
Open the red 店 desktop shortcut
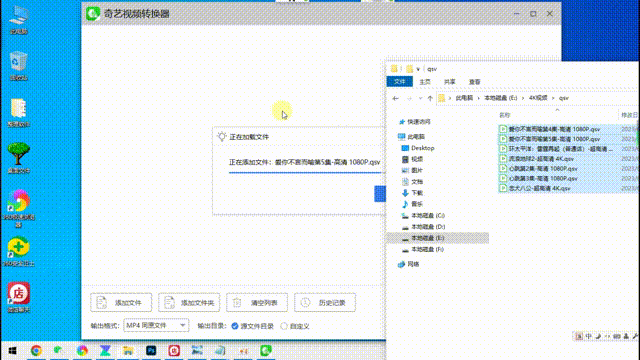18,297
